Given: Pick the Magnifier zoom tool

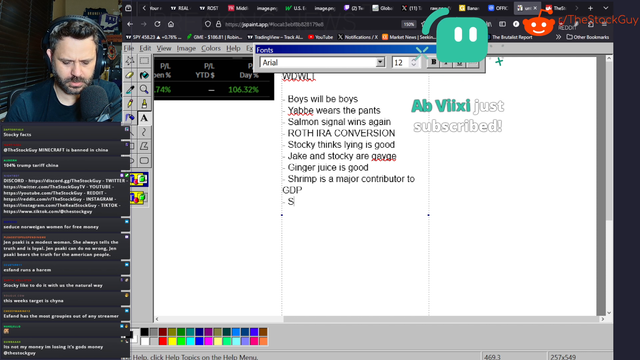Looking at the screenshot, I should [x=144, y=89].
